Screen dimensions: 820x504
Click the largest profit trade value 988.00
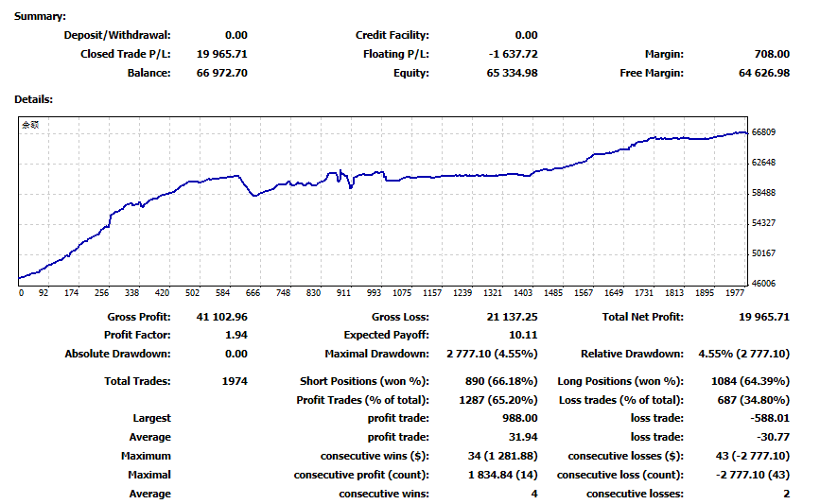[518, 418]
